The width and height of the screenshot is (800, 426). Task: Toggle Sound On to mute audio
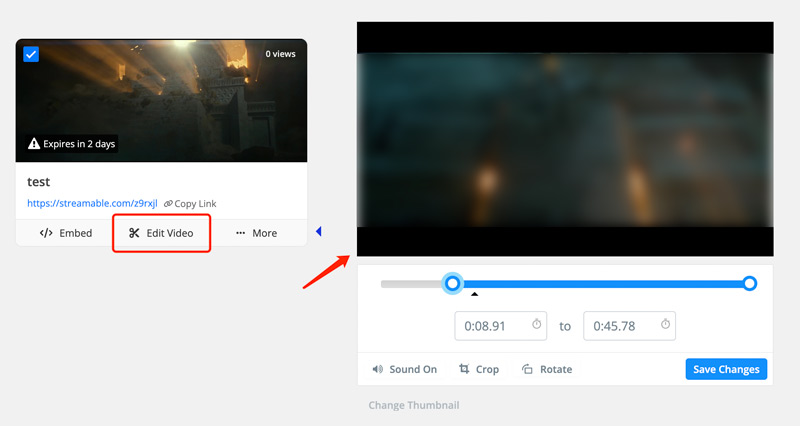pyautogui.click(x=405, y=369)
